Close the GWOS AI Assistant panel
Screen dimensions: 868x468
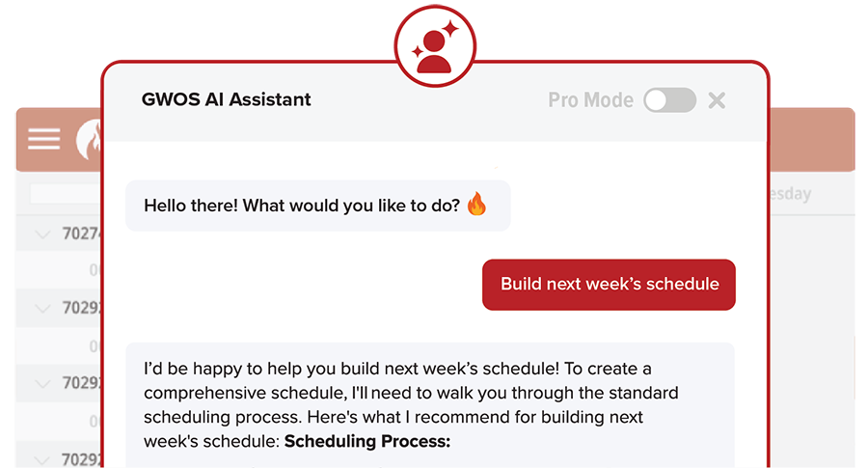point(717,100)
